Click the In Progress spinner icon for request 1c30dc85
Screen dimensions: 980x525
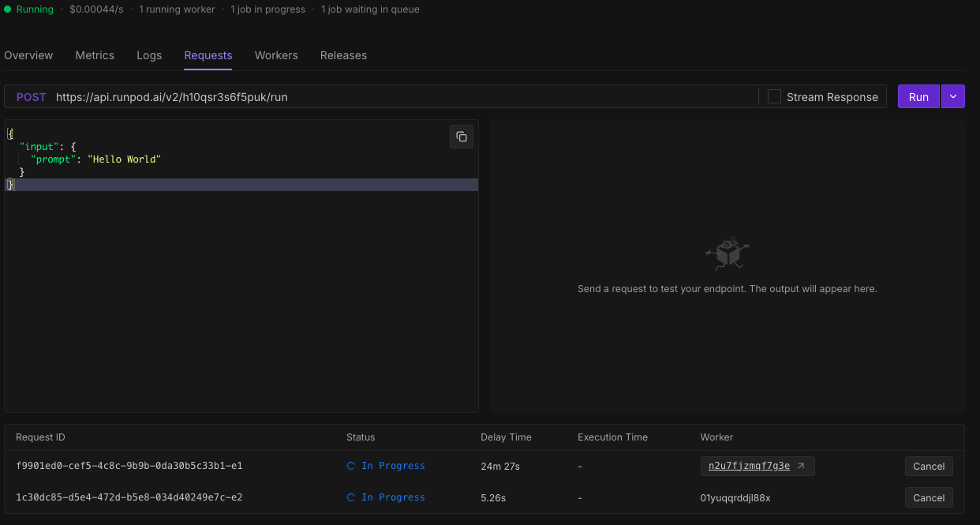pos(351,497)
